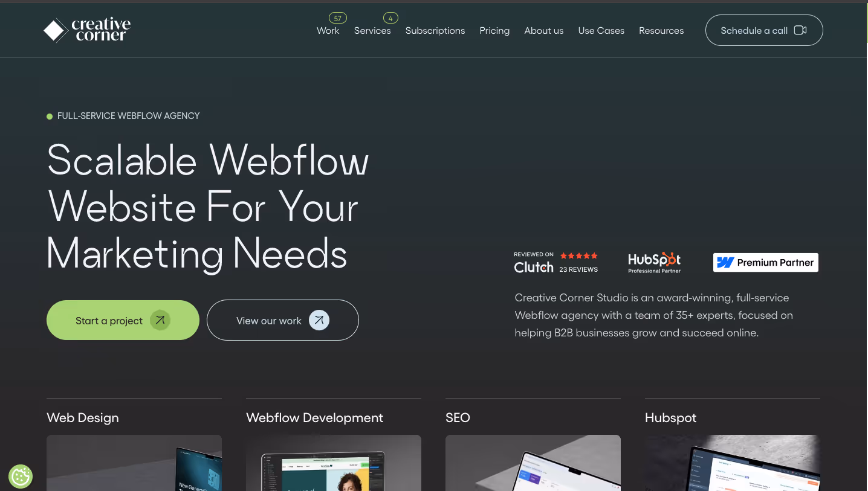Click the REVIEWED ON label

(534, 255)
